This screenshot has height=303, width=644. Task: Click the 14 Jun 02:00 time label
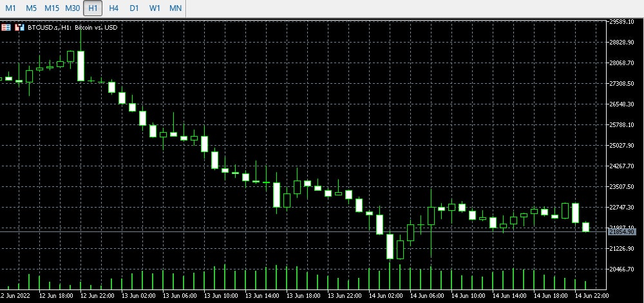pos(386,296)
